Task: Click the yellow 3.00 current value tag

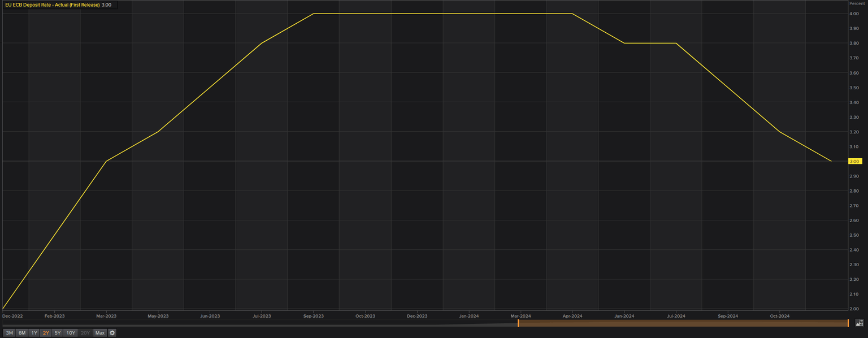Action: tap(854, 161)
